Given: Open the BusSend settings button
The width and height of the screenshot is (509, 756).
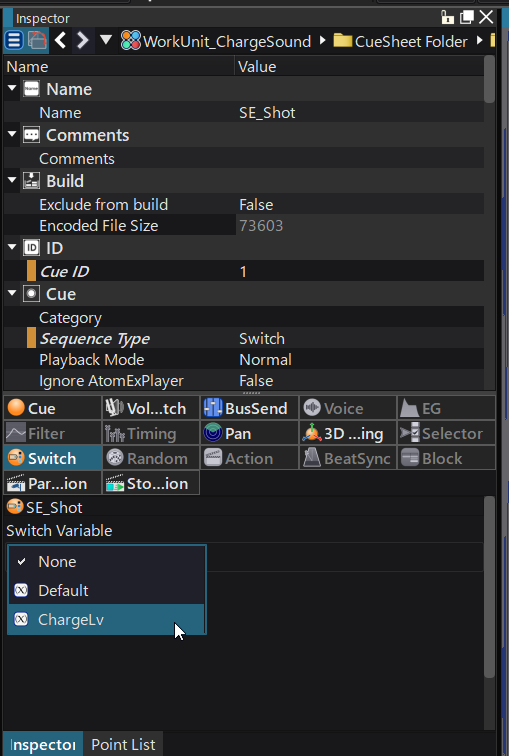Looking at the screenshot, I should (249, 408).
